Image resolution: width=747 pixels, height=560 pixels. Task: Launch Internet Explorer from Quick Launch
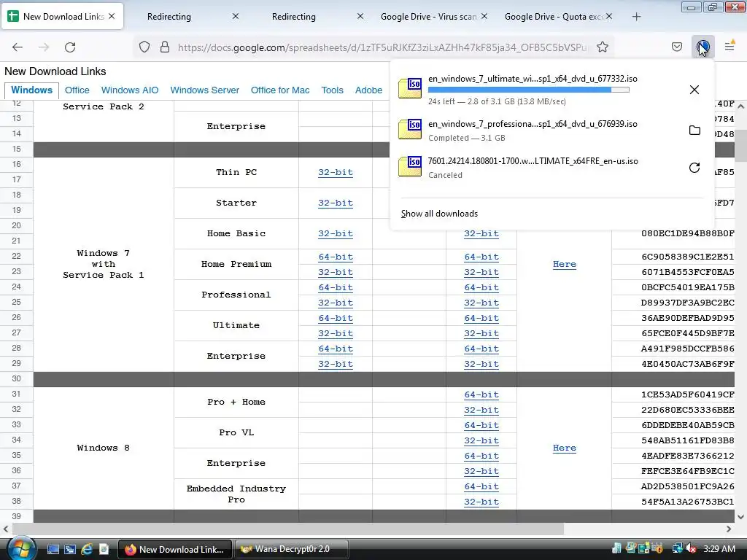(87, 549)
